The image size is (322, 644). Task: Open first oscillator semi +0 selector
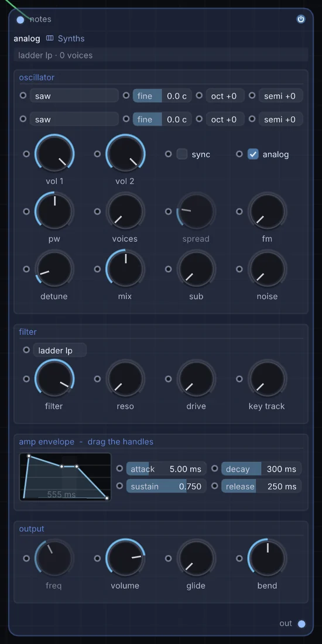pyautogui.click(x=281, y=95)
